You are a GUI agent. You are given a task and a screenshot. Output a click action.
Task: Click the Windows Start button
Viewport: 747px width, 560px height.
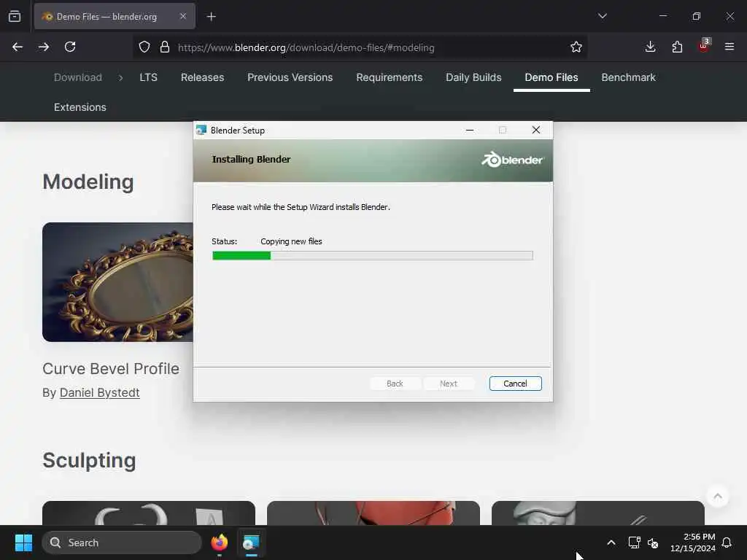click(23, 542)
